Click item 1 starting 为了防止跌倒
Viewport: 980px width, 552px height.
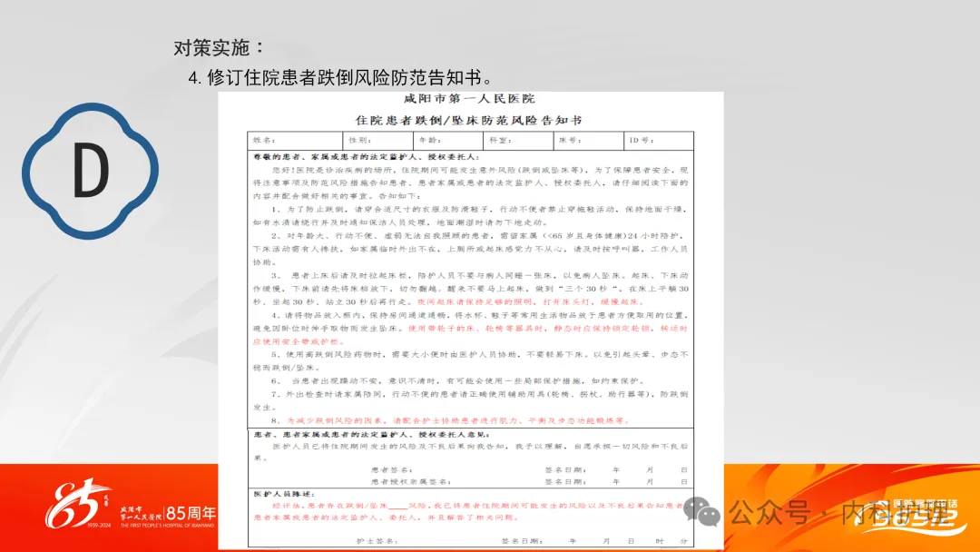(x=470, y=216)
